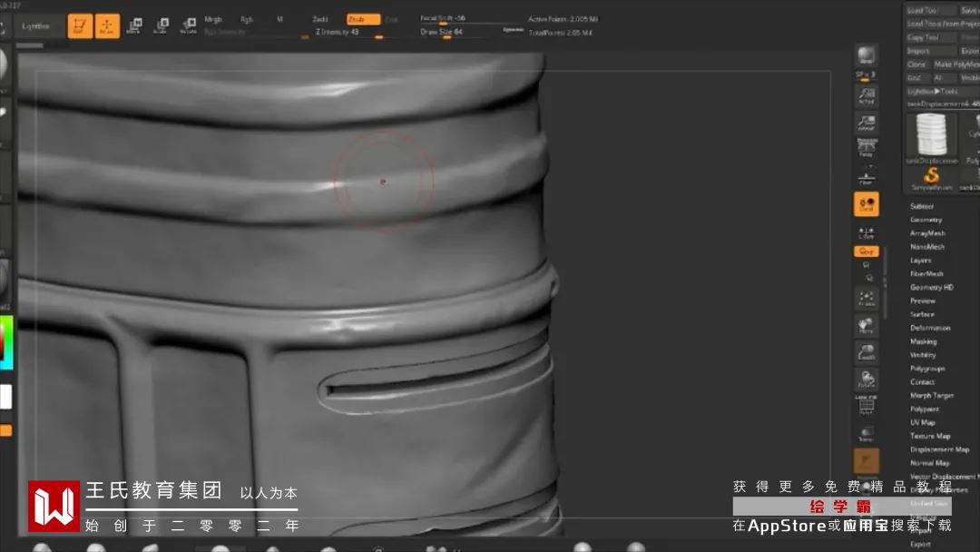Click the Copy Tool button
The image size is (980, 552).
point(931,37)
